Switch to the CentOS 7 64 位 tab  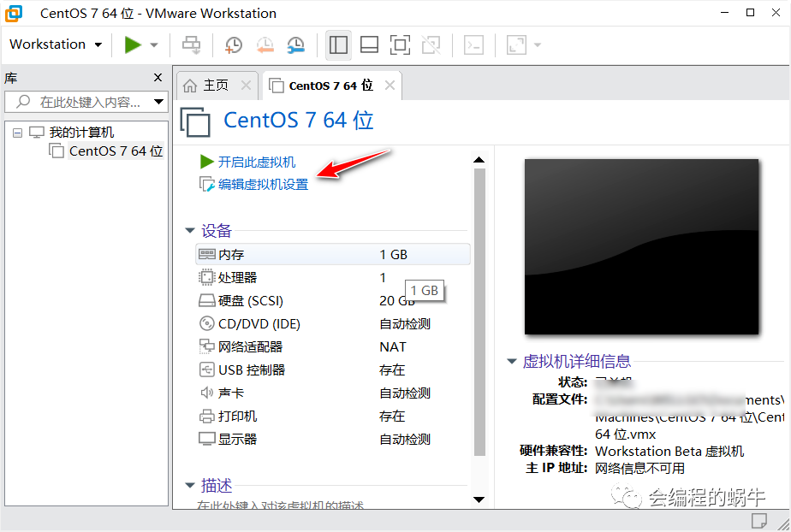tap(331, 86)
